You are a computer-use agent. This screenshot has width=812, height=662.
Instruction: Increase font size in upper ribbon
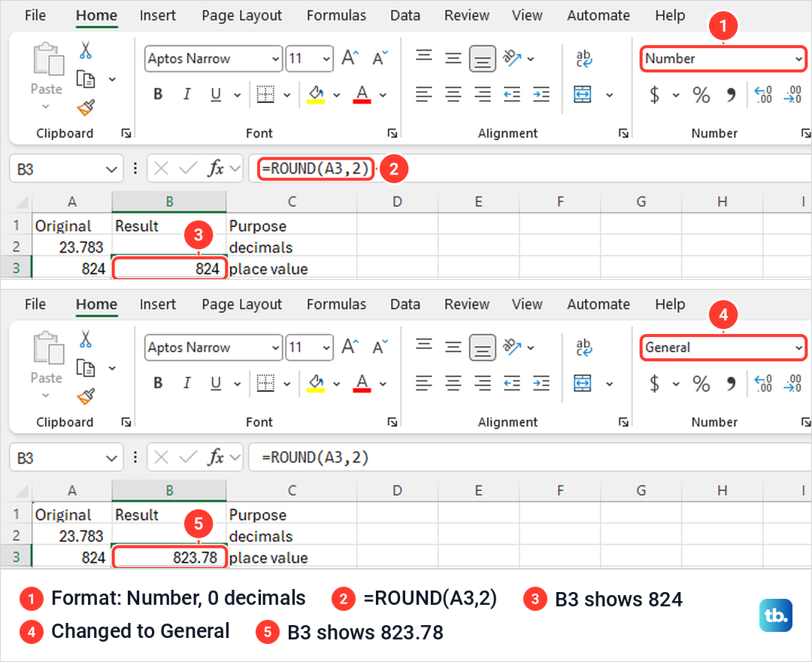[x=350, y=57]
